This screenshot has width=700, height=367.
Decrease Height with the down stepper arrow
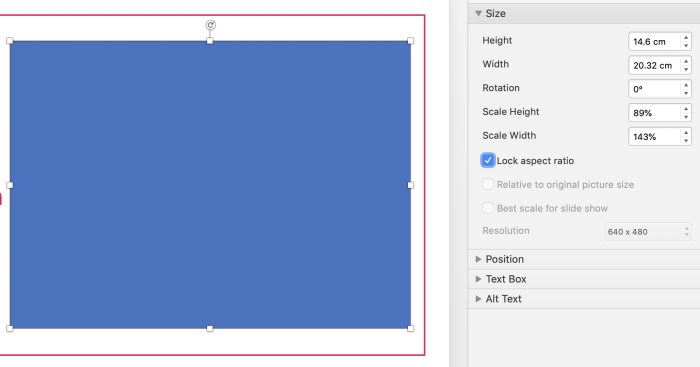[686, 46]
